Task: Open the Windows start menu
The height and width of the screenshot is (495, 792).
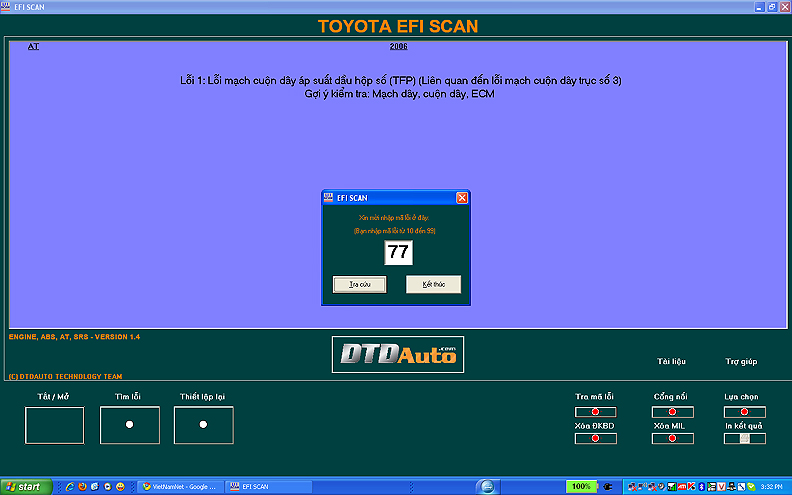Action: click(26, 487)
